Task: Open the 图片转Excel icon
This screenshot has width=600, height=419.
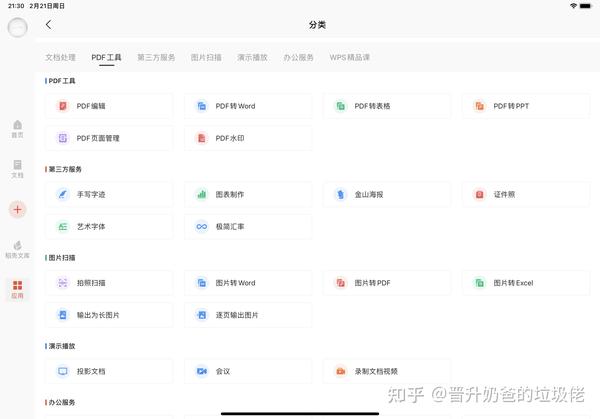Action: coord(479,283)
